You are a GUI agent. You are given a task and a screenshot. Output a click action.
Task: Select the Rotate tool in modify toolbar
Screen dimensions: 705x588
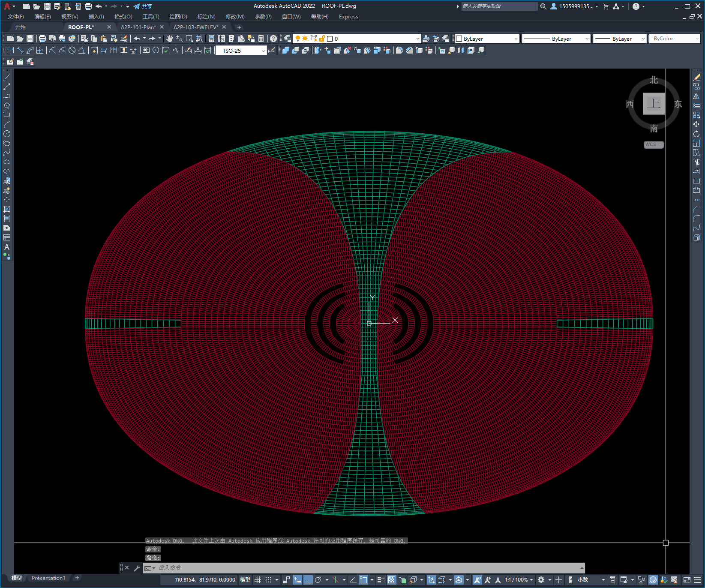coord(696,134)
